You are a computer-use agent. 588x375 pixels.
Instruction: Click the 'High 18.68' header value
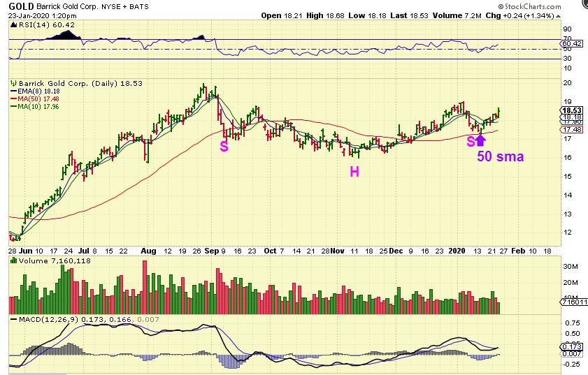pyautogui.click(x=325, y=15)
